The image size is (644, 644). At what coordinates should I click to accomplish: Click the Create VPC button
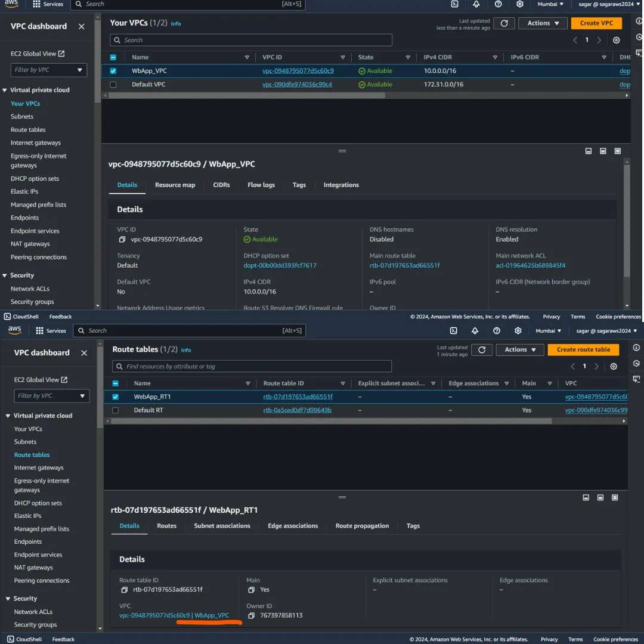click(596, 23)
